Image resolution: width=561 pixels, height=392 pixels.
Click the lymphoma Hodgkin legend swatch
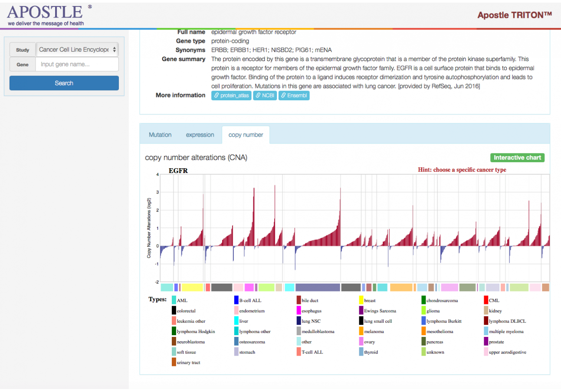pyautogui.click(x=174, y=331)
